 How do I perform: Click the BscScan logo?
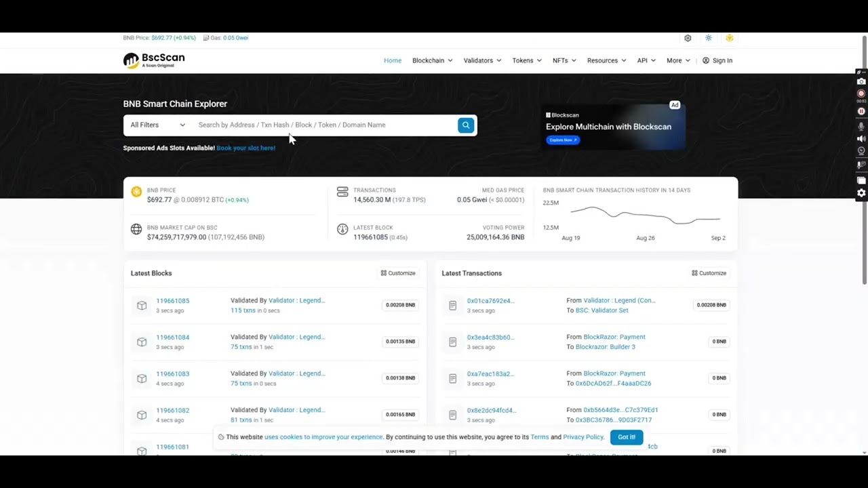(154, 60)
